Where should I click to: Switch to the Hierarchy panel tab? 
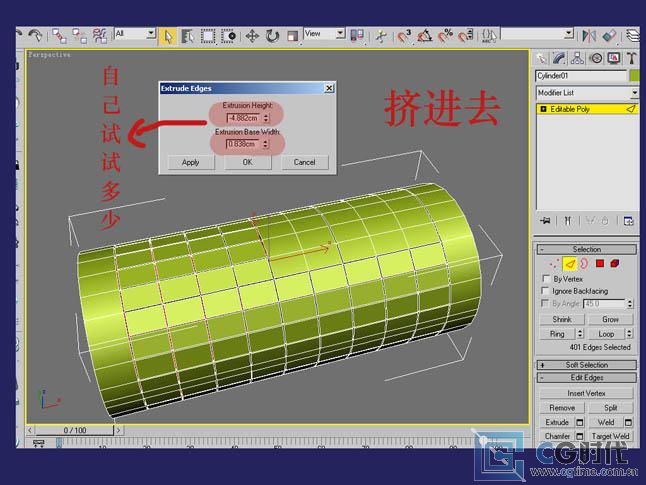pos(577,59)
